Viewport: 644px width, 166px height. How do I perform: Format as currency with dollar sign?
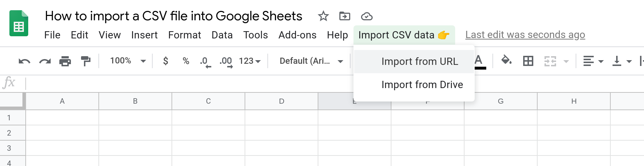[x=166, y=61]
